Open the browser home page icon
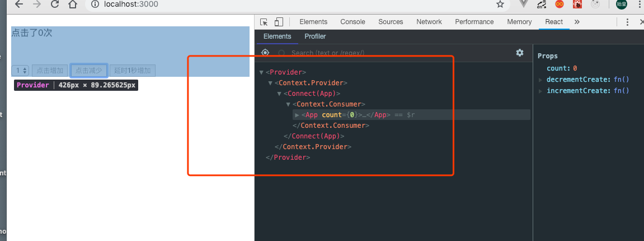This screenshot has height=241, width=644. (x=73, y=4)
